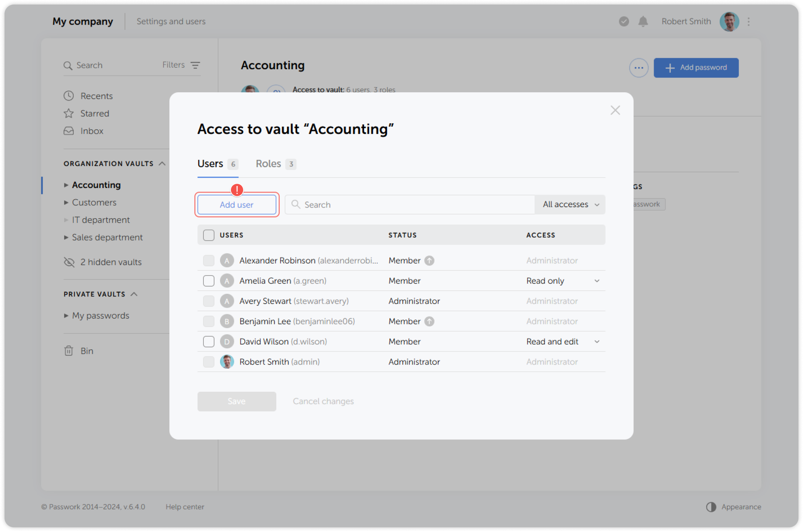This screenshot has width=803, height=532.
Task: Open Settings and users
Action: pos(171,21)
